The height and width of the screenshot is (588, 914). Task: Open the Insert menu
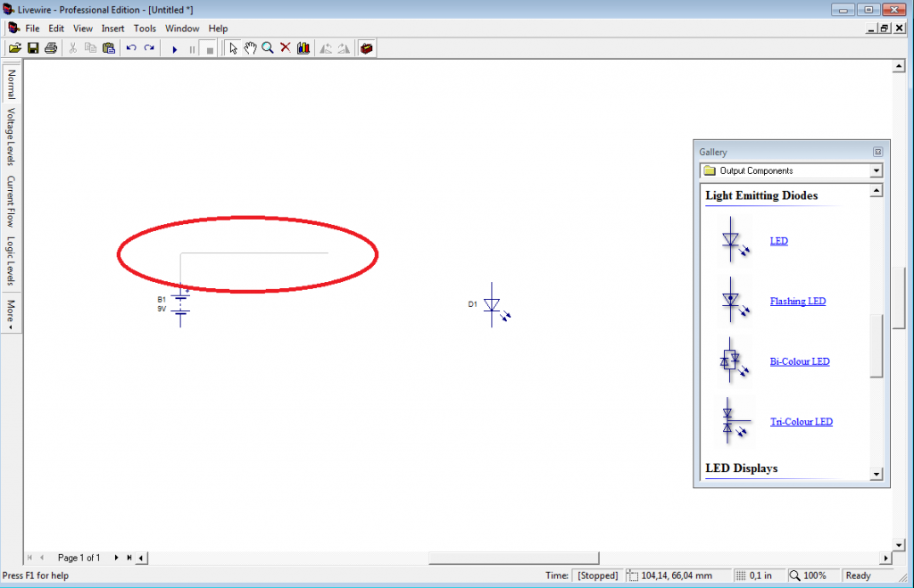[112, 28]
